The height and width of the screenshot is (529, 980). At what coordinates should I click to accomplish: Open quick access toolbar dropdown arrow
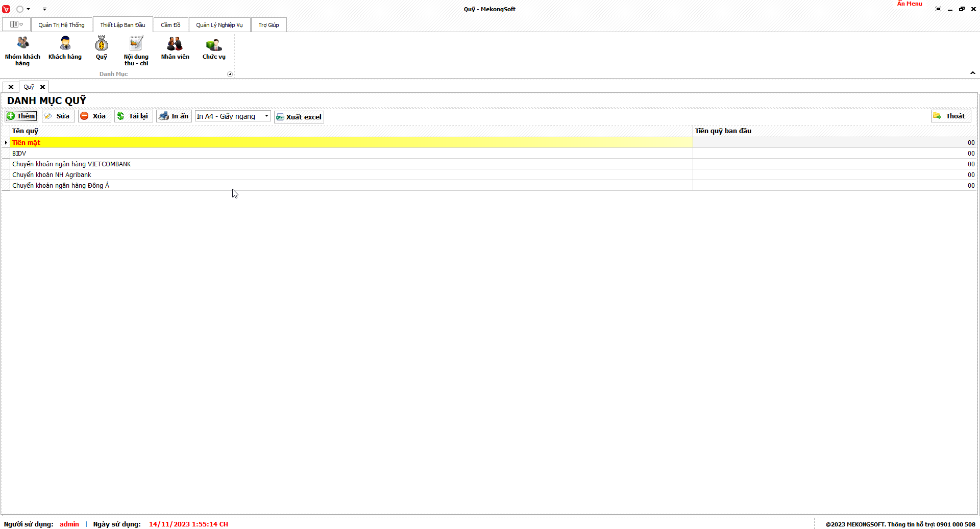[x=44, y=9]
